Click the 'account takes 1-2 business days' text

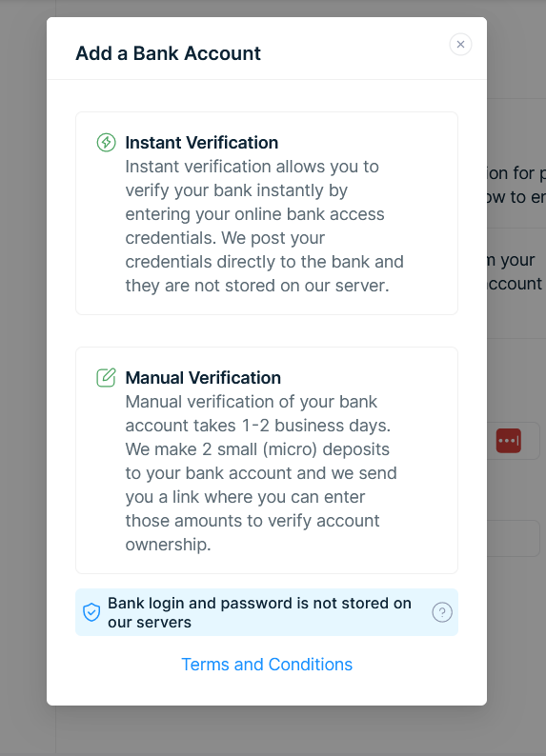coord(258,426)
